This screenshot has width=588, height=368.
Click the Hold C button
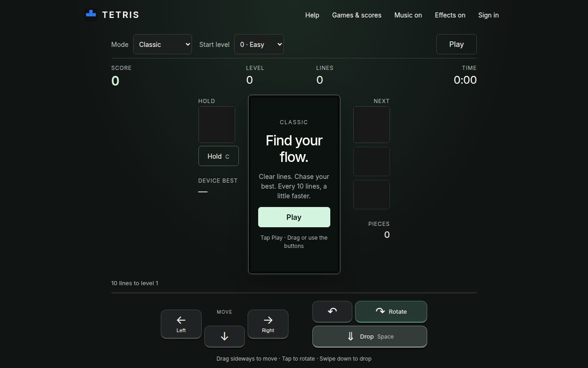(x=218, y=156)
